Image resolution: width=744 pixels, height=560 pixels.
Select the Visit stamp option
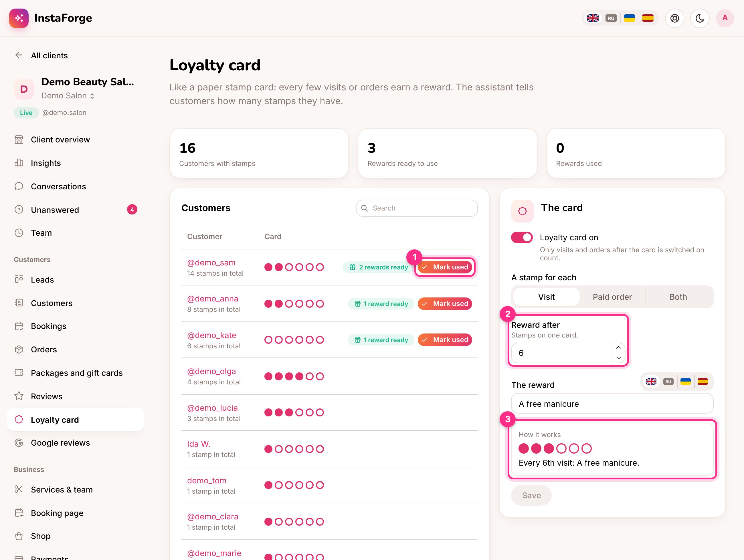pos(546,297)
